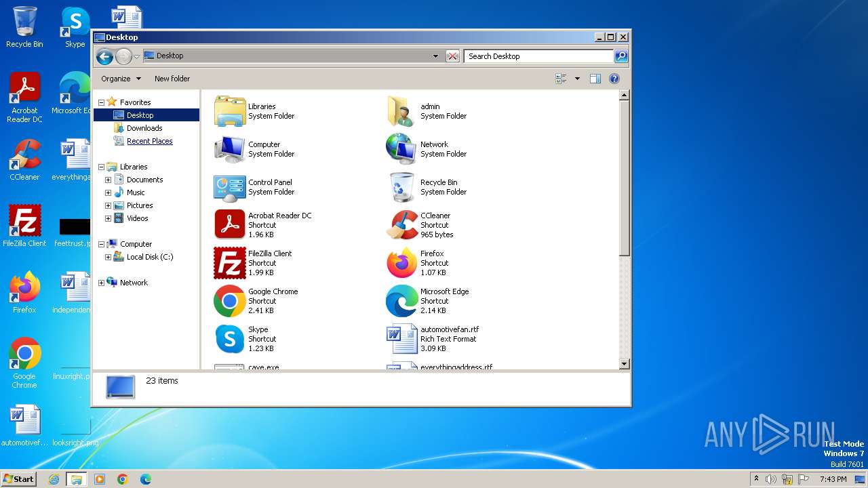Collapse the Computer tree group
868x488 pixels.
point(101,244)
